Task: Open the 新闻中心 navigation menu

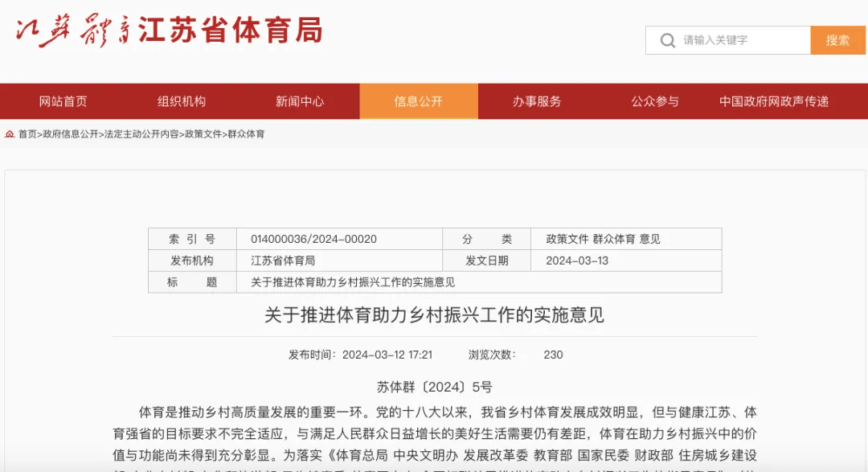Action: coord(299,101)
